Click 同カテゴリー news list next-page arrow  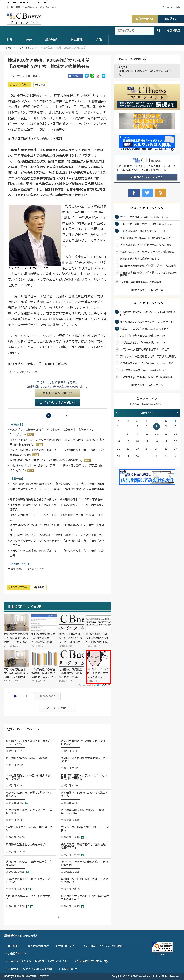pos(58,917)
